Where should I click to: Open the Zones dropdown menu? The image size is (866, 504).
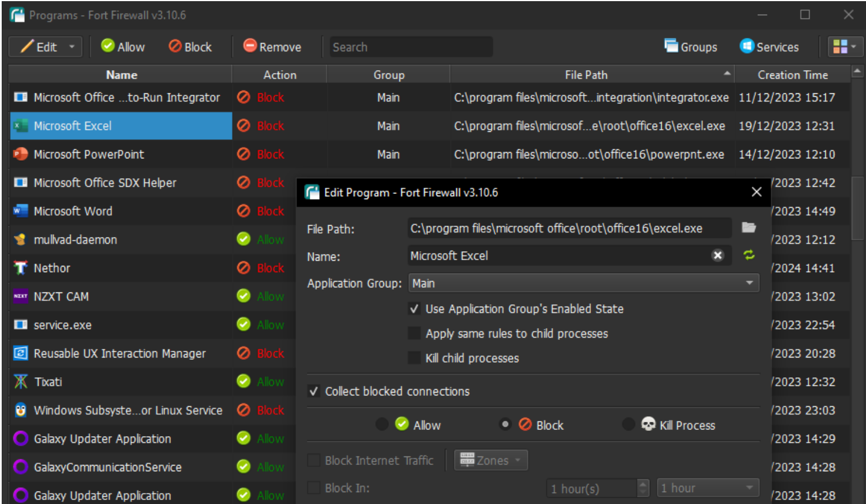pos(491,460)
